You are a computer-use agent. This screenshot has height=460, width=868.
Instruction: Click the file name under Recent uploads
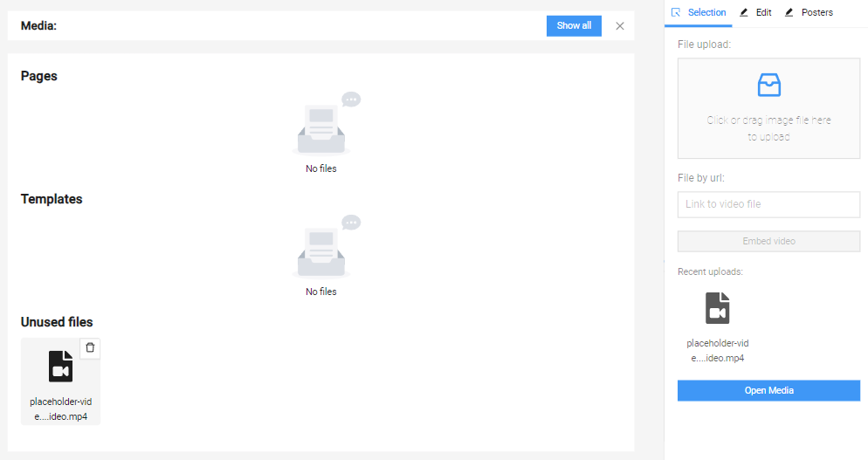(x=717, y=350)
